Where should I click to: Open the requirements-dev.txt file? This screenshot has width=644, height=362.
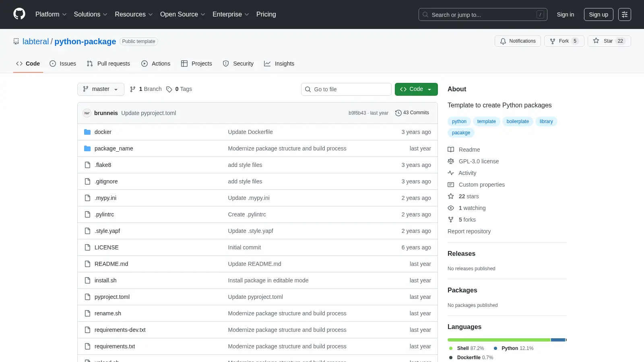[120, 330]
